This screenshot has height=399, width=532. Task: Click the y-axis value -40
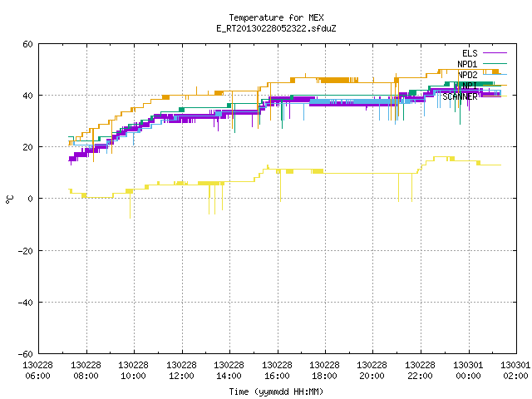[x=26, y=303]
